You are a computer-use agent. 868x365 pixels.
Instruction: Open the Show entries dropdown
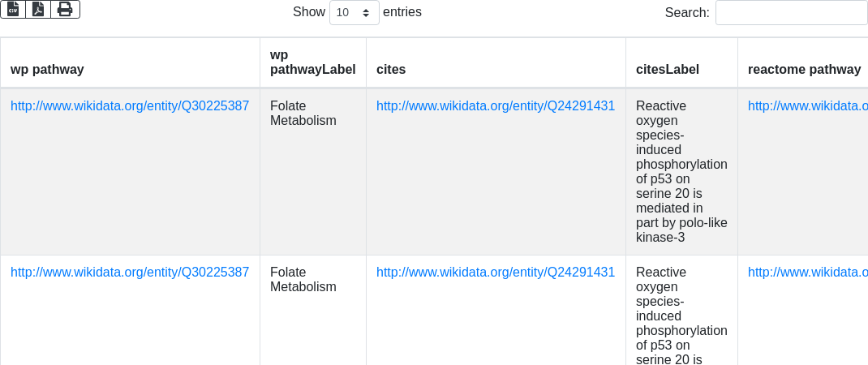[354, 12]
